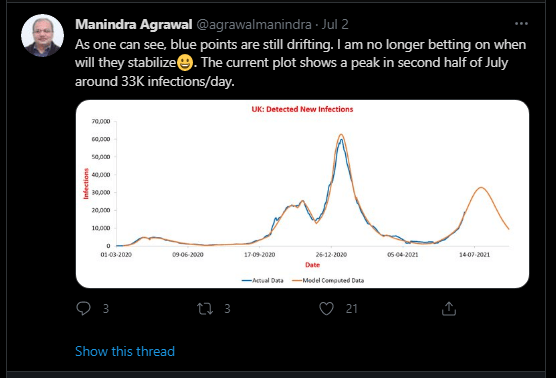Open the Manindra Agrawal display name
The width and height of the screenshot is (556, 378).
point(134,24)
